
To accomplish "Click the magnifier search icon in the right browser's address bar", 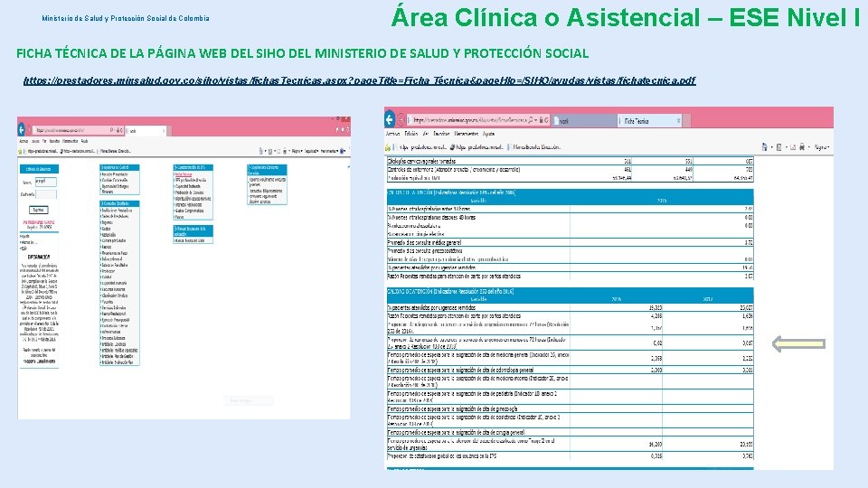I will tap(531, 119).
